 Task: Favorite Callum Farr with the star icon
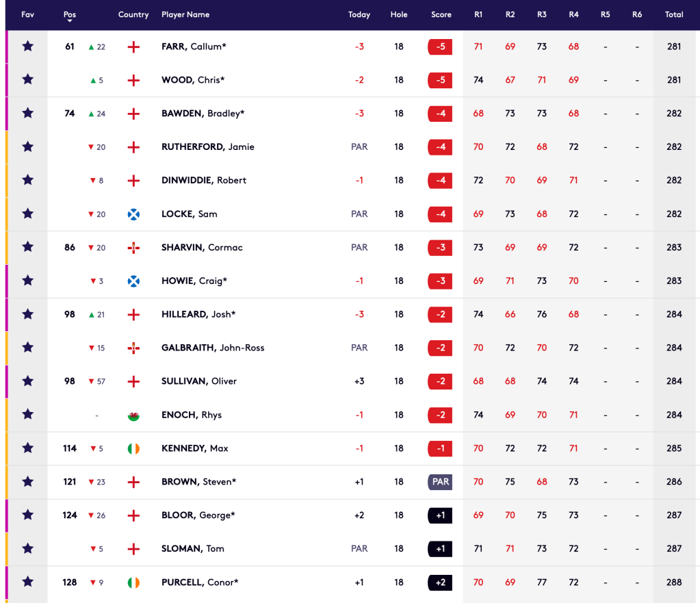tap(27, 47)
